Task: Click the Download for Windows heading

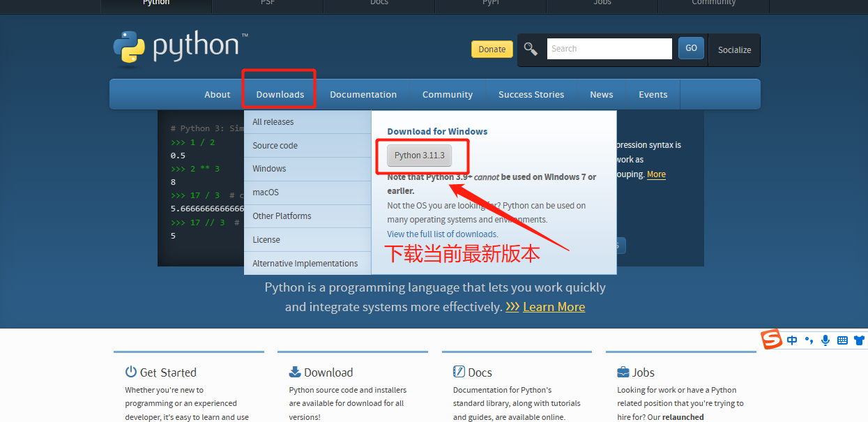Action: click(437, 131)
